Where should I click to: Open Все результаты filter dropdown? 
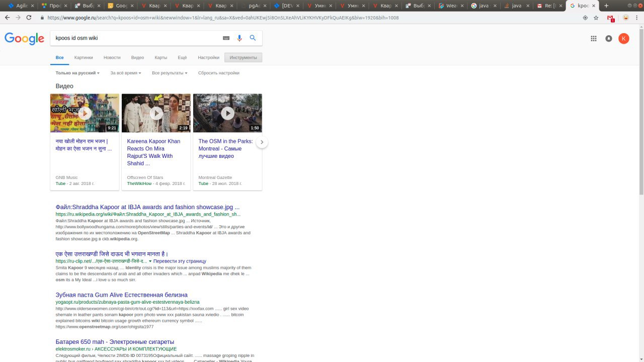pyautogui.click(x=170, y=73)
